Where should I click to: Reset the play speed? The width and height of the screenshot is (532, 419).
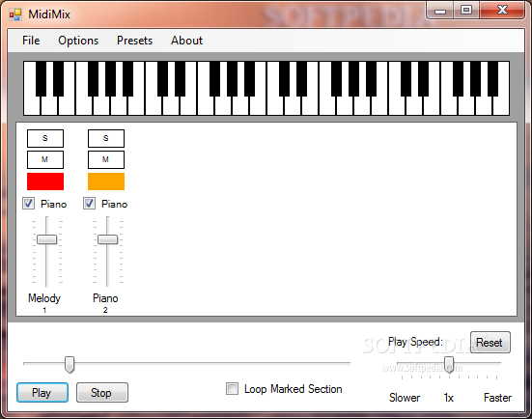click(x=490, y=343)
